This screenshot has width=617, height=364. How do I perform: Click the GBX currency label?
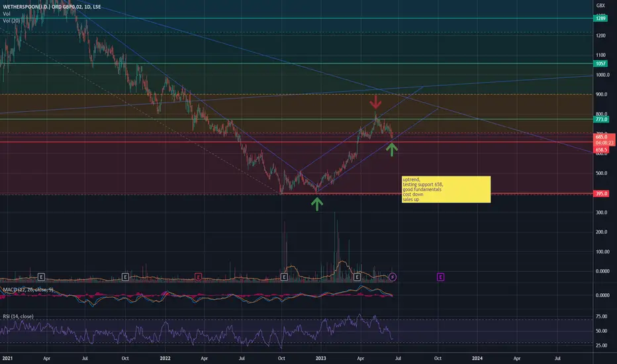pos(600,5)
